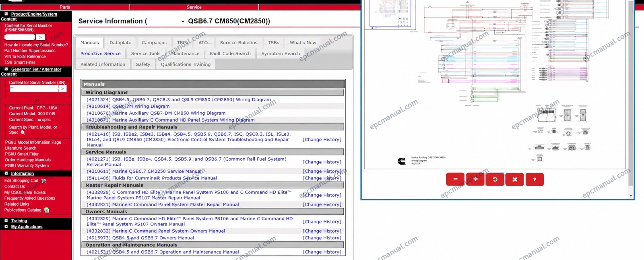Open the Fault Code Search tab

230,54
